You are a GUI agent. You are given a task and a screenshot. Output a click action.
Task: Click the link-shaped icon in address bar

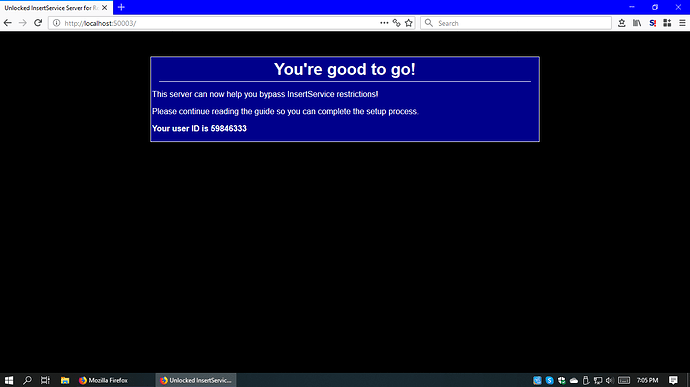396,23
